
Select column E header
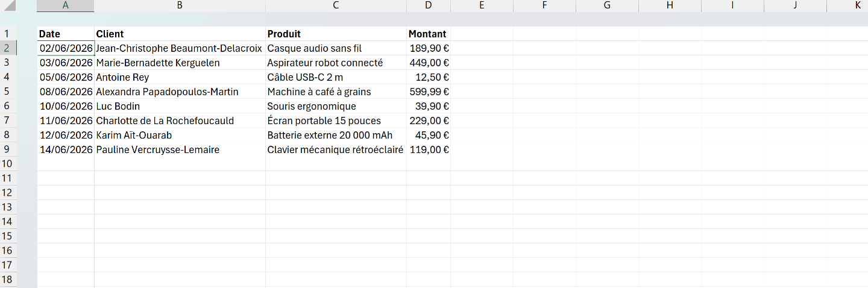[x=482, y=5]
